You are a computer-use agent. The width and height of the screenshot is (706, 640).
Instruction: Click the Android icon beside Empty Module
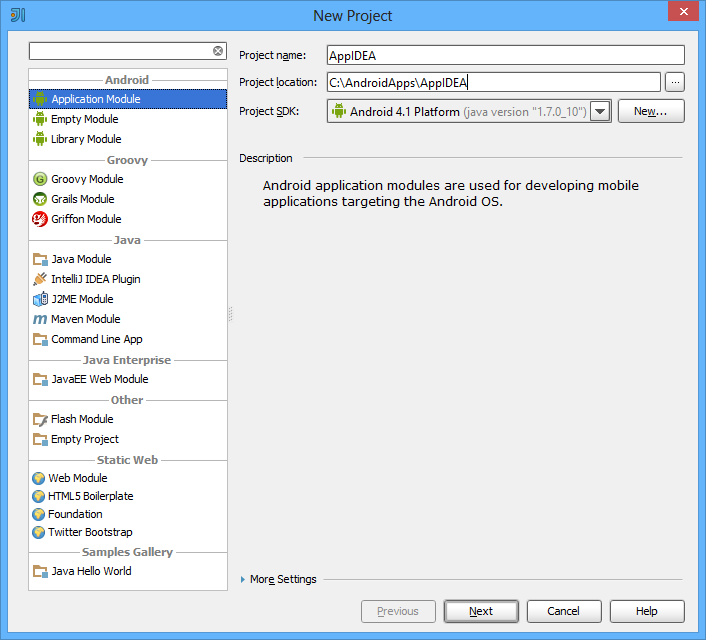40,119
